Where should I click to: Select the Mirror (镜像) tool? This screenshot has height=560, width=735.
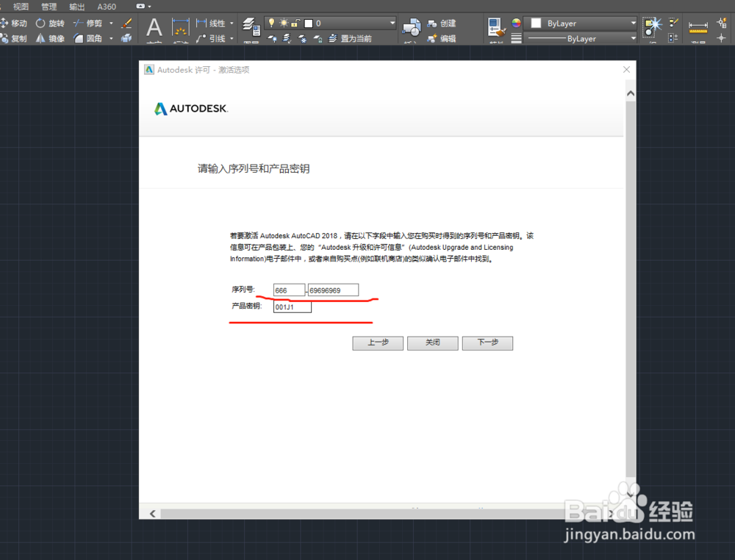point(50,38)
